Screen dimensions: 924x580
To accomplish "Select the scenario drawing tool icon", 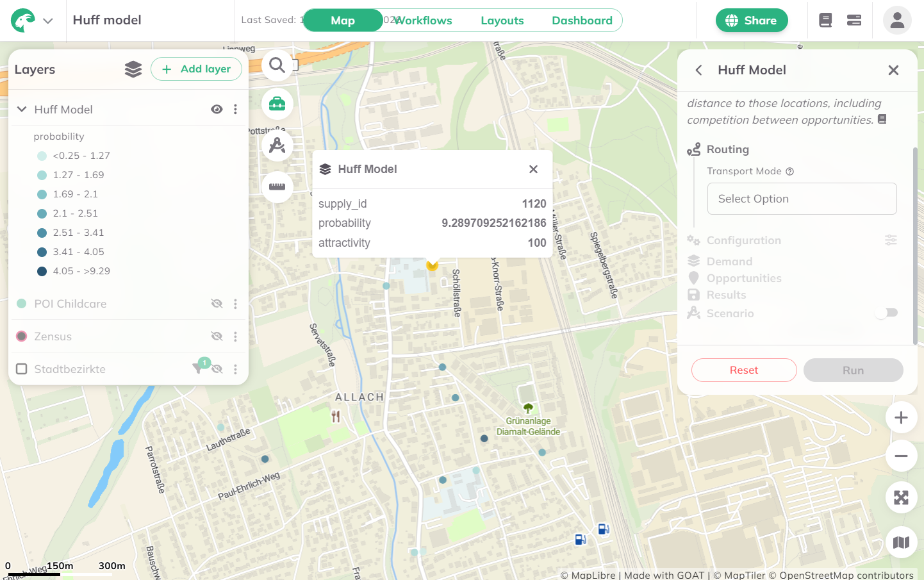I will 277,145.
